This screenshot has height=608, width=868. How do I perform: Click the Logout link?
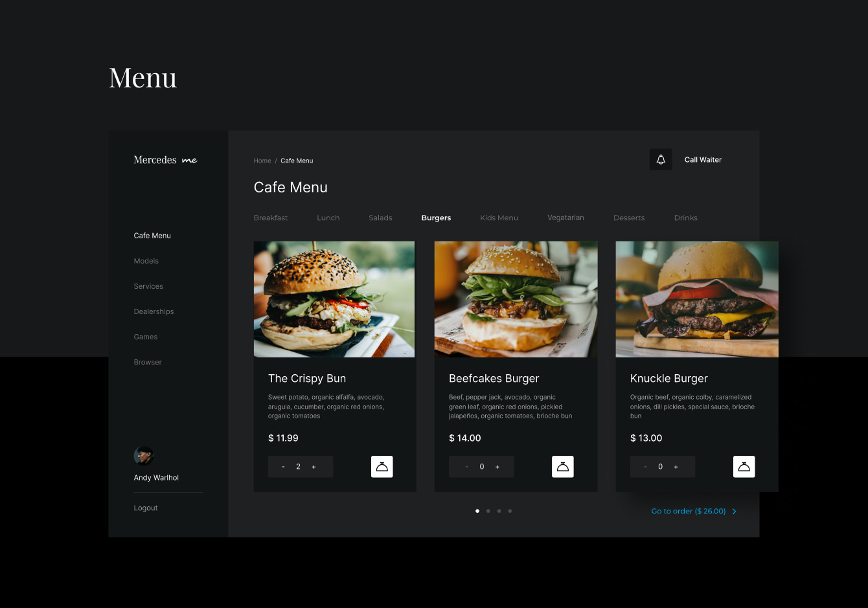click(146, 508)
